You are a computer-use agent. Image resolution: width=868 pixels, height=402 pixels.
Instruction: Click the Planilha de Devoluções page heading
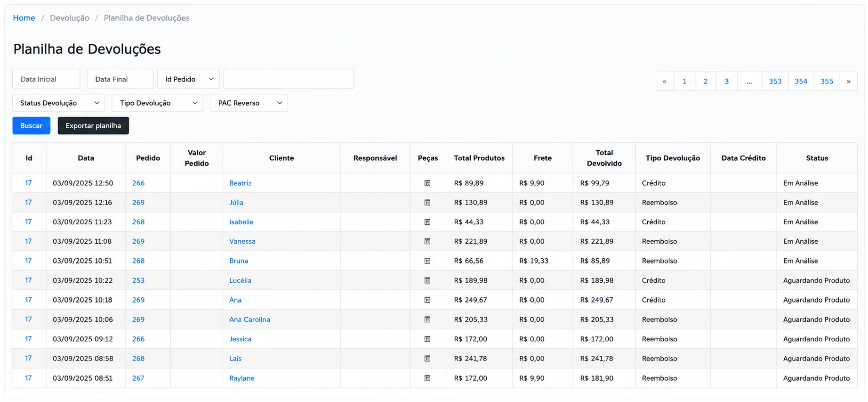(87, 49)
